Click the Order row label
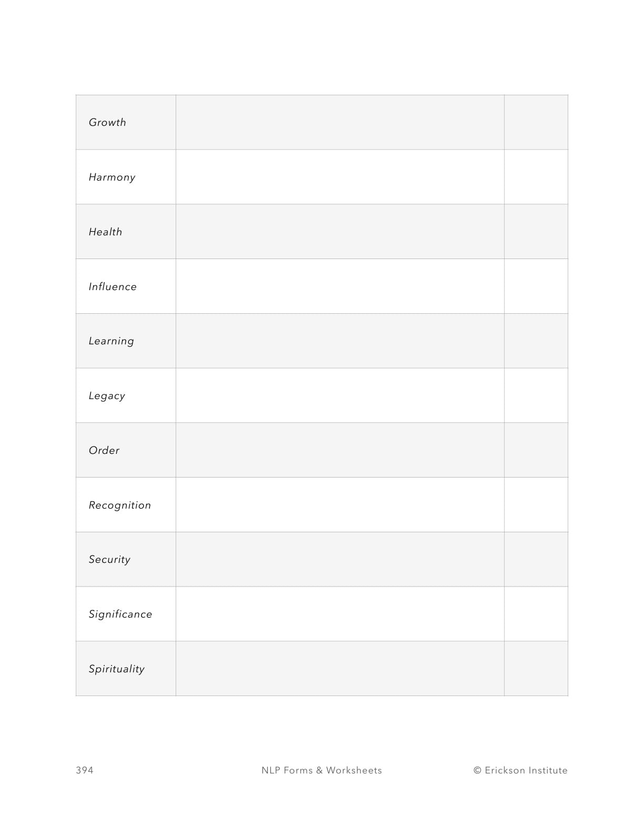The height and width of the screenshot is (834, 644). pos(104,450)
